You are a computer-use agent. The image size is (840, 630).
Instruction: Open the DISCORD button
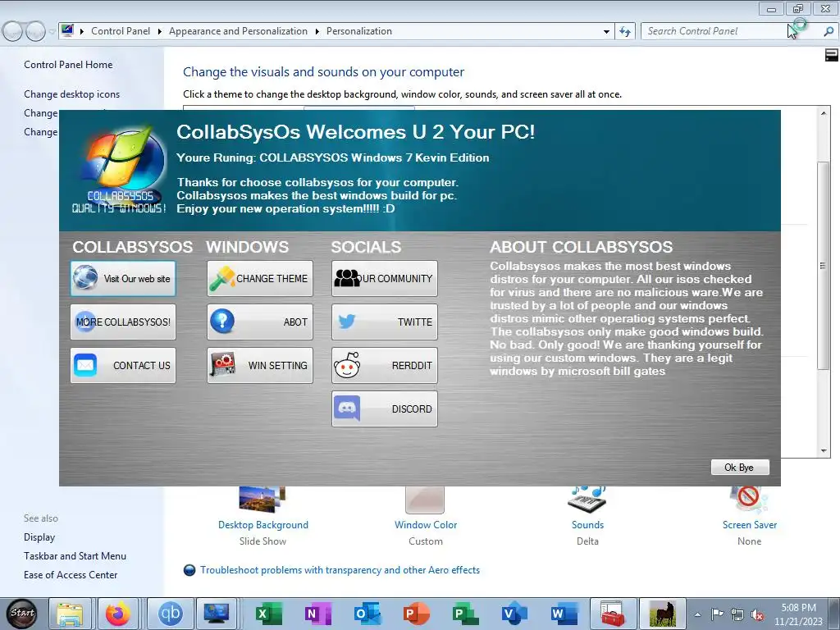(385, 409)
